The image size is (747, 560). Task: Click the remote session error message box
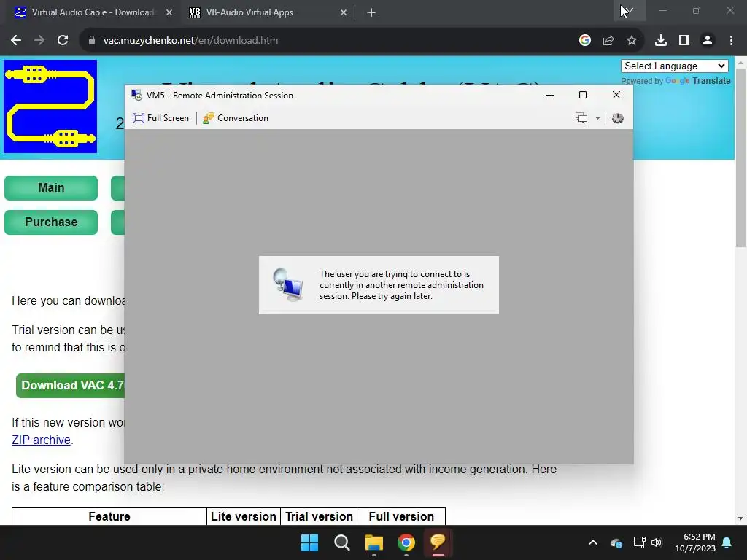point(379,285)
